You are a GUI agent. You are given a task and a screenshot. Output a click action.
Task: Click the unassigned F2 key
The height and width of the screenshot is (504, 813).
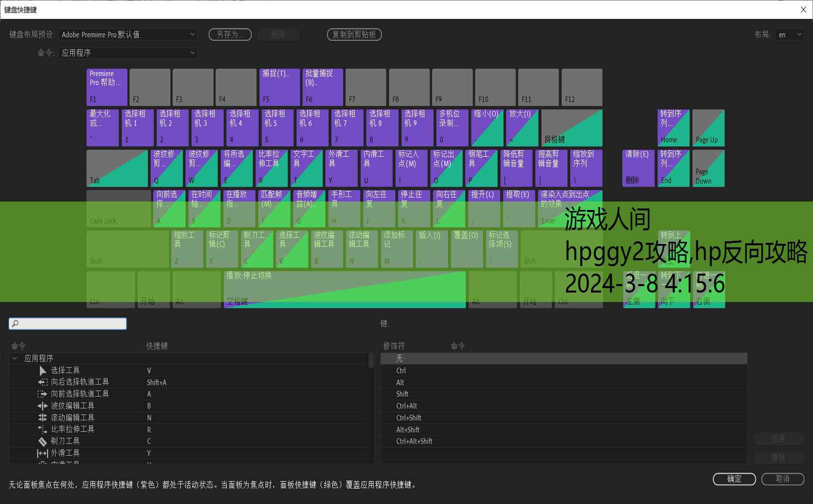tap(150, 87)
